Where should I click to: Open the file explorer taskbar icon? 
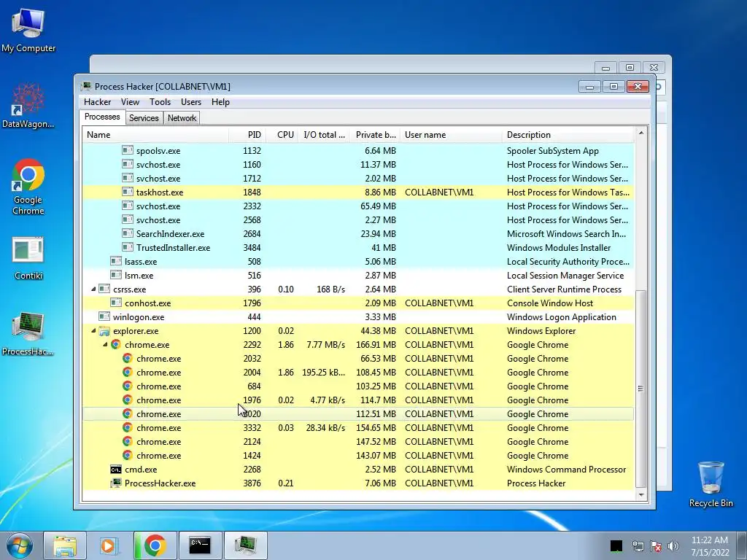tap(65, 545)
